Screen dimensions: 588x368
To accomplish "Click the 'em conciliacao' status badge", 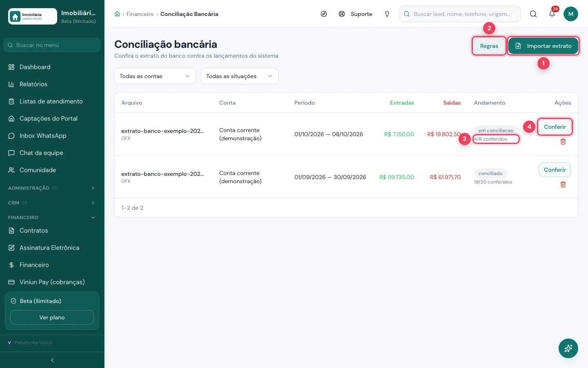I will pyautogui.click(x=496, y=130).
